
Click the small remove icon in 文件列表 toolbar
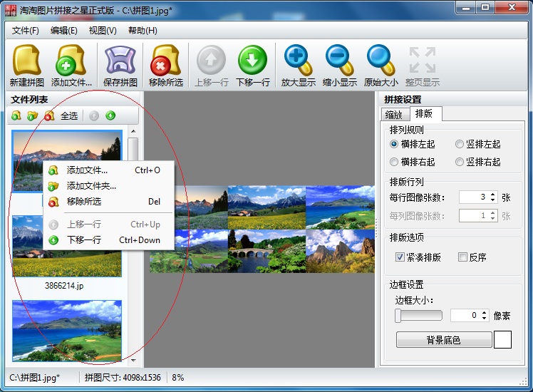(49, 115)
